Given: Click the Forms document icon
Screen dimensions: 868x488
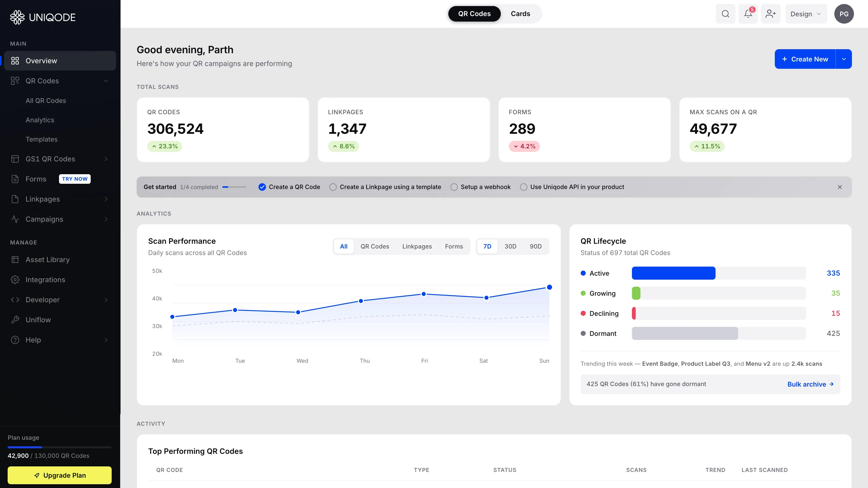Looking at the screenshot, I should pos(15,179).
